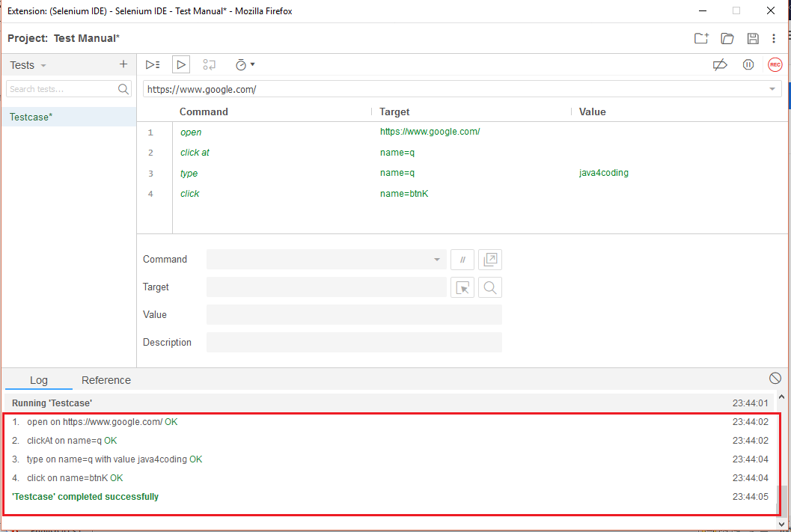Viewport: 791px width, 532px height.
Task: Select the open command row
Action: (462, 132)
